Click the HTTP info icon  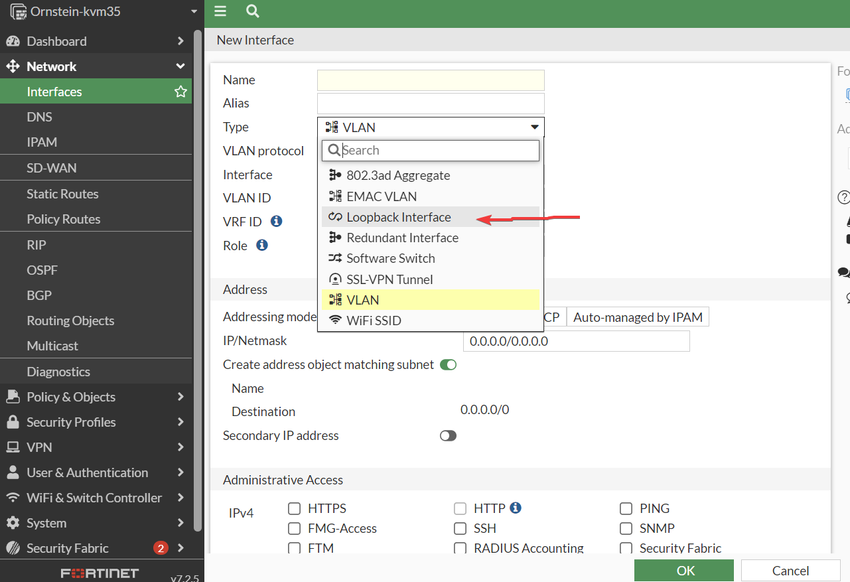(516, 508)
